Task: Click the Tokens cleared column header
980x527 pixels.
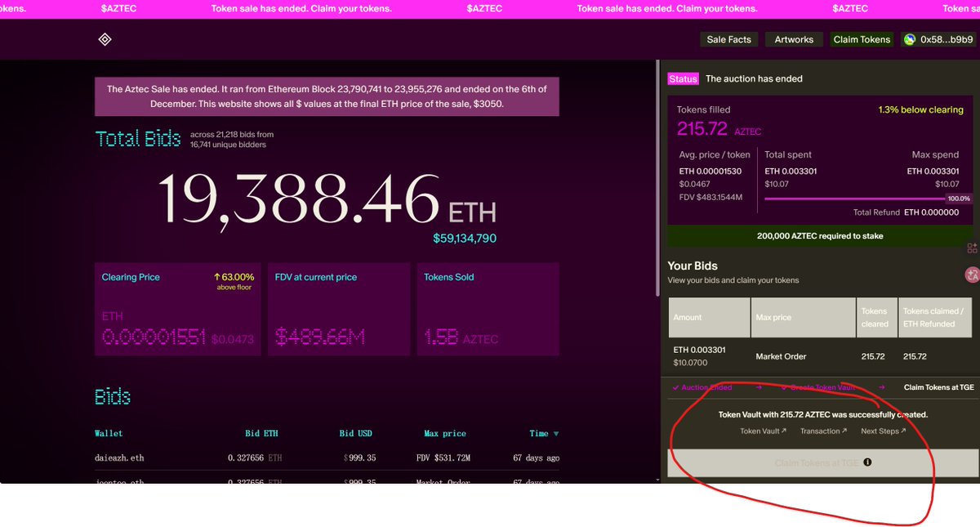Action: click(876, 317)
